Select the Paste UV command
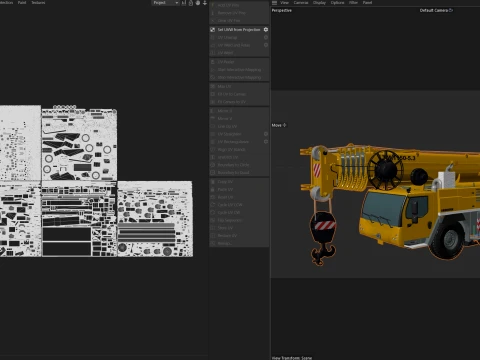Image resolution: width=480 pixels, height=360 pixels. point(239,189)
